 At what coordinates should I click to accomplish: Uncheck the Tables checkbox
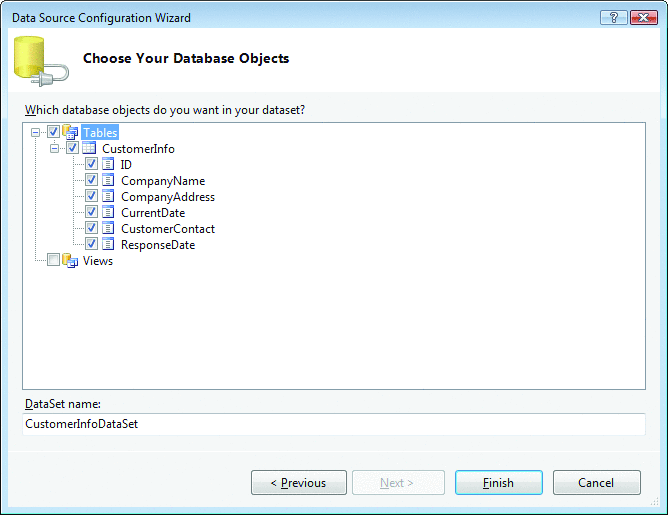[x=53, y=132]
